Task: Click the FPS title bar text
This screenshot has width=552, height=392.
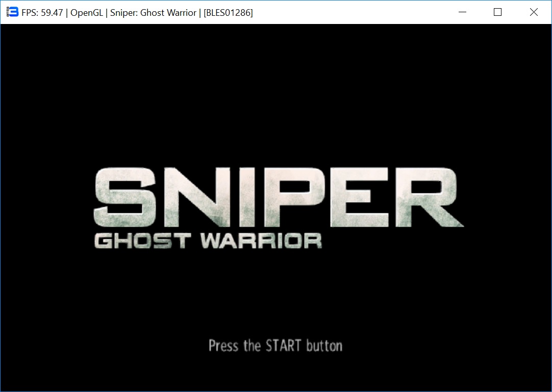Action: point(137,13)
